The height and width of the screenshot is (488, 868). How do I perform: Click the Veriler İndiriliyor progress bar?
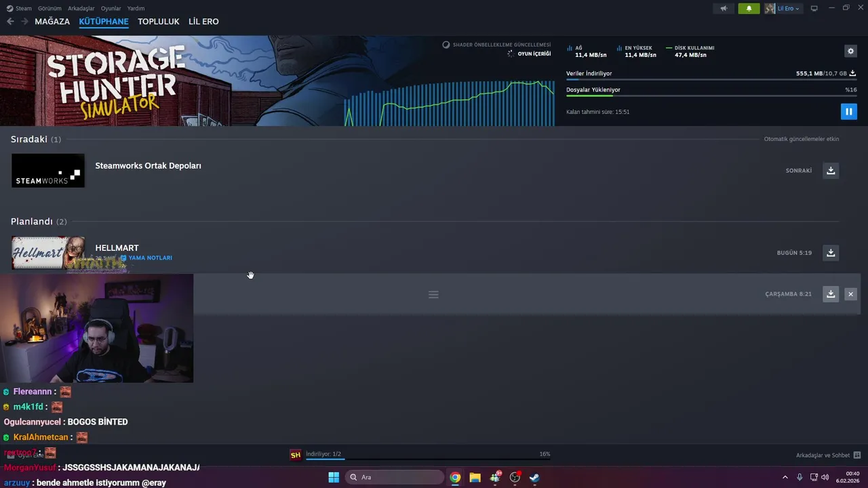click(711, 80)
